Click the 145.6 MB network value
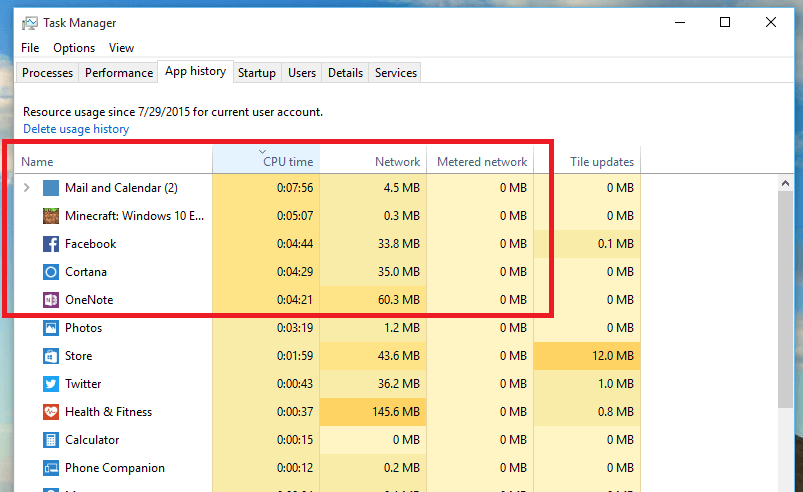This screenshot has height=492, width=803. pyautogui.click(x=396, y=412)
